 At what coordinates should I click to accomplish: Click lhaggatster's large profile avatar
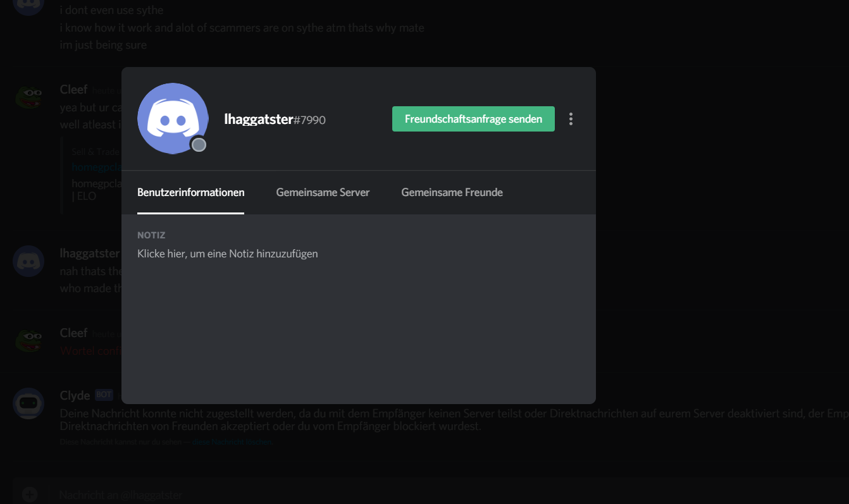click(173, 118)
